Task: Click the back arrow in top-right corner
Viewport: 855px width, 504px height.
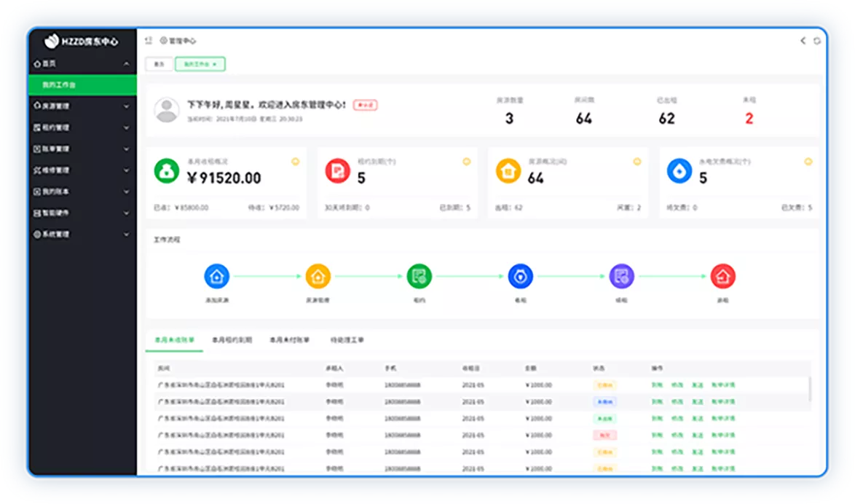Action: (803, 40)
